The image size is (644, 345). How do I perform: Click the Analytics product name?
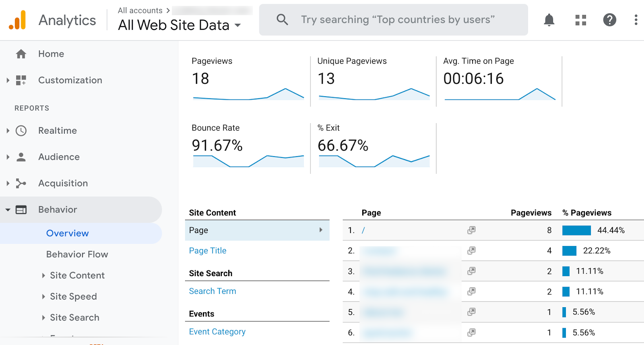[67, 20]
